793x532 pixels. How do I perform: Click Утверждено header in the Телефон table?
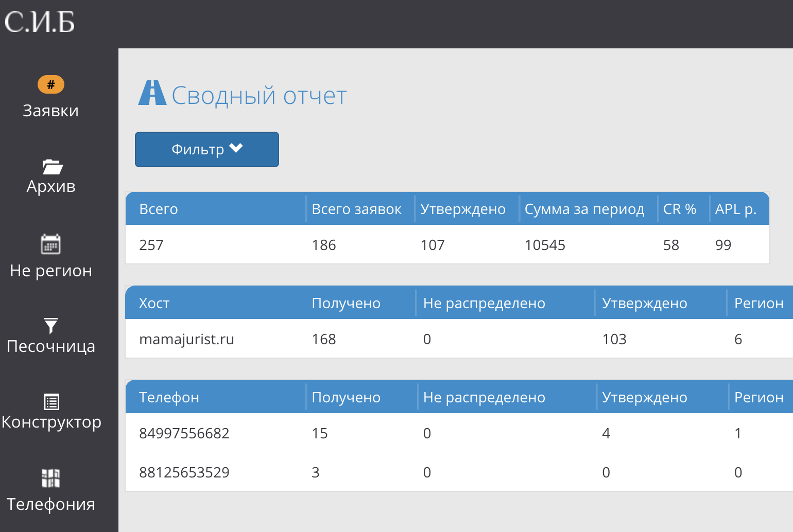pyautogui.click(x=645, y=397)
